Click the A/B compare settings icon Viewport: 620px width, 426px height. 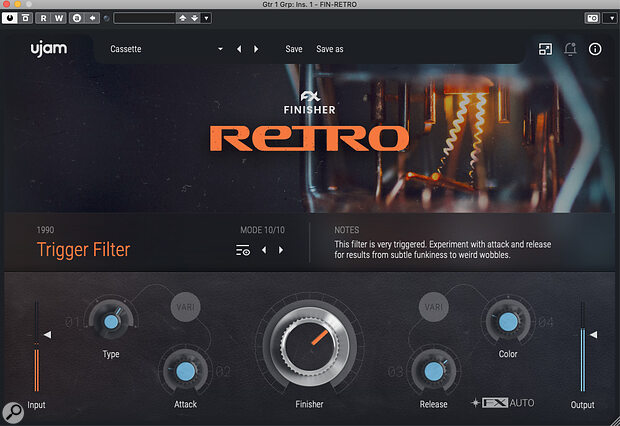point(77,18)
